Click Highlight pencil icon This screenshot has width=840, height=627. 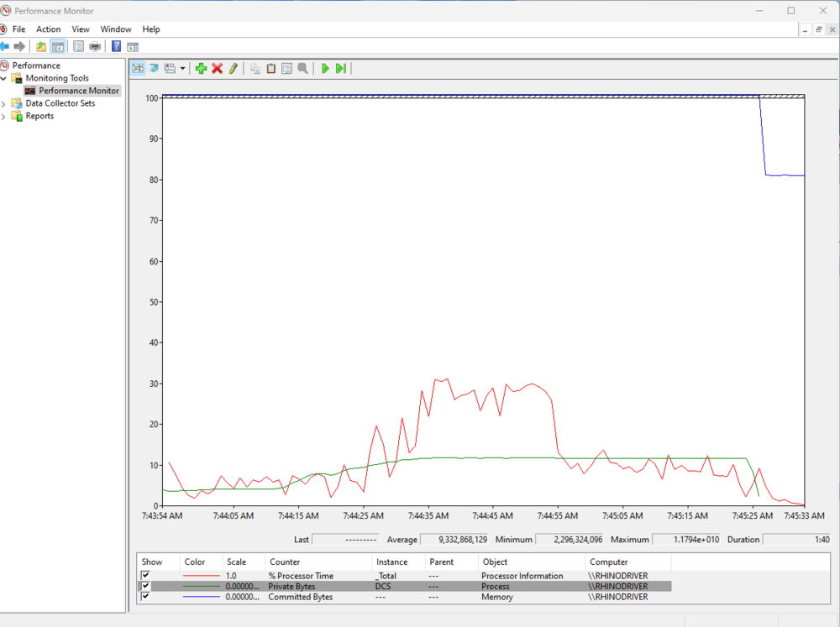click(233, 69)
